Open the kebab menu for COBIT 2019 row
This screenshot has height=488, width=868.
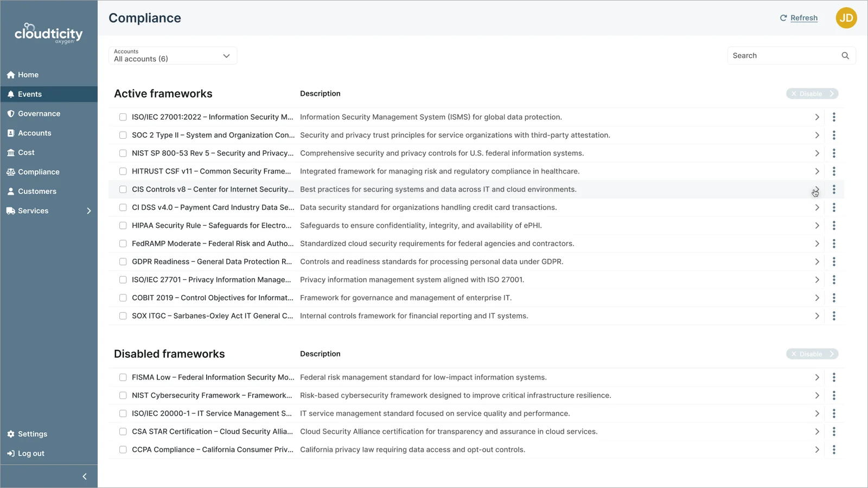(x=834, y=298)
